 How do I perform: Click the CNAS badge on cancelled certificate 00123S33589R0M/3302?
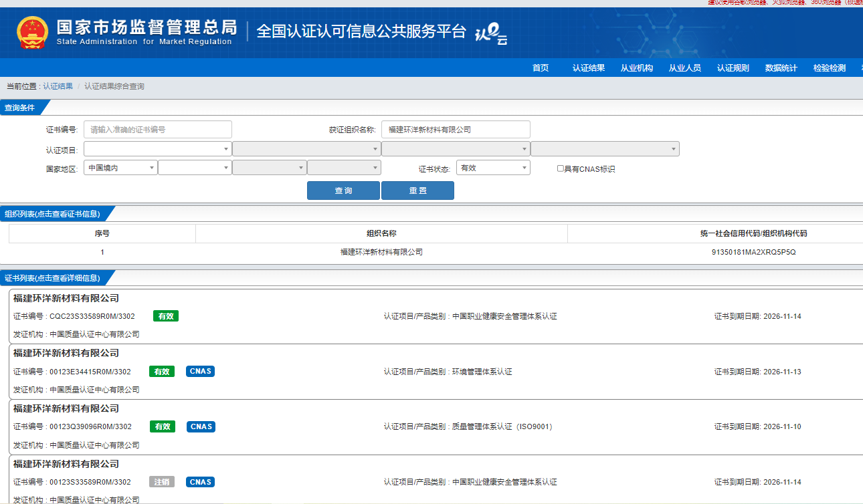tap(200, 482)
